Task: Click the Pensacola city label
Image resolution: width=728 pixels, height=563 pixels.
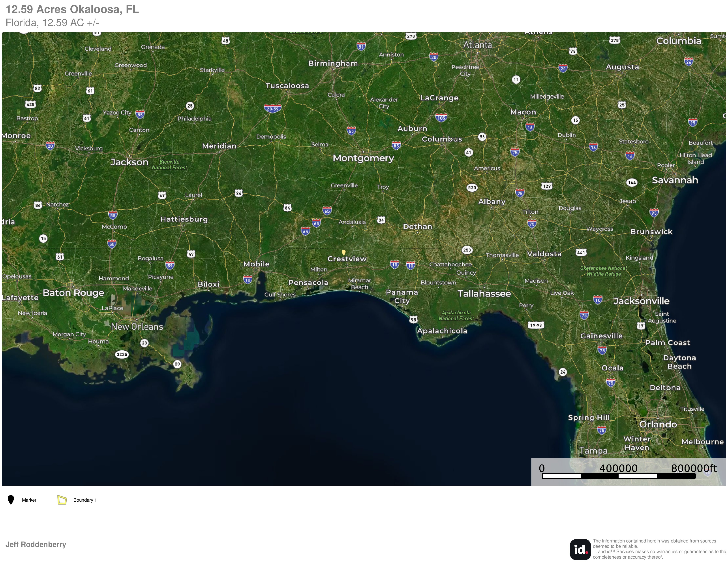Action: coord(308,283)
